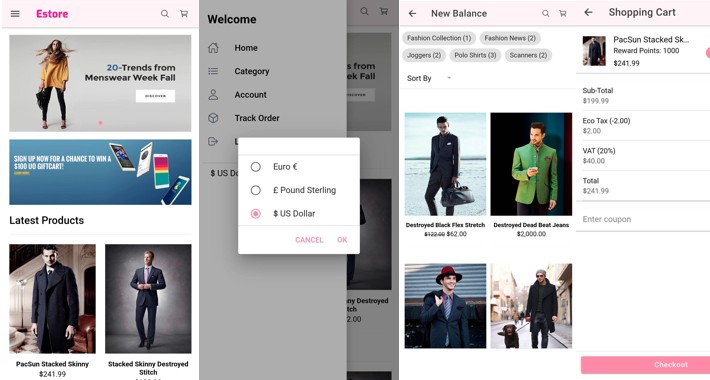Click the Account person icon in the drawer

[213, 95]
